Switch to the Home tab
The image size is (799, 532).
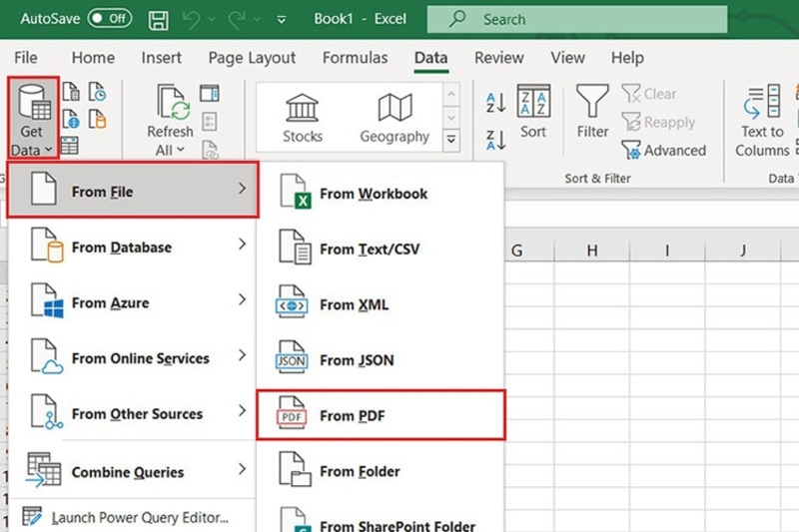[x=93, y=58]
